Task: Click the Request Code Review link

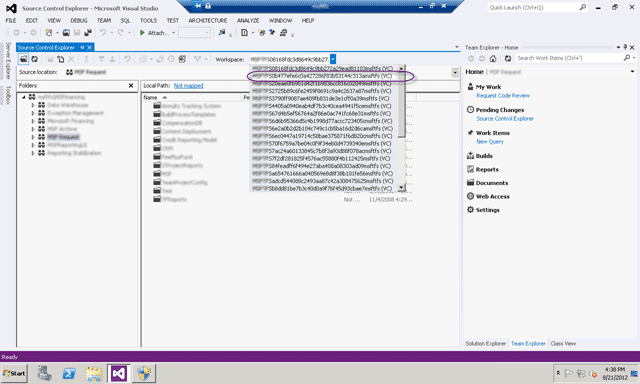Action: tap(503, 95)
